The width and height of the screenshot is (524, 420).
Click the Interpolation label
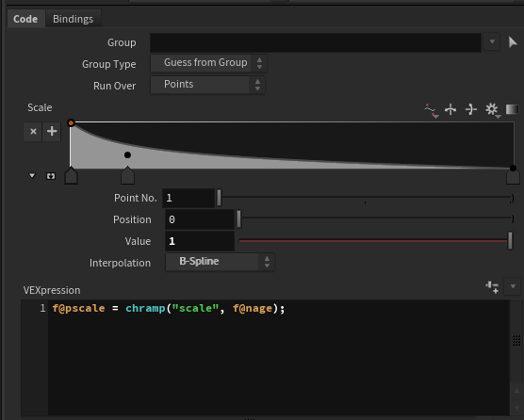coord(120,263)
